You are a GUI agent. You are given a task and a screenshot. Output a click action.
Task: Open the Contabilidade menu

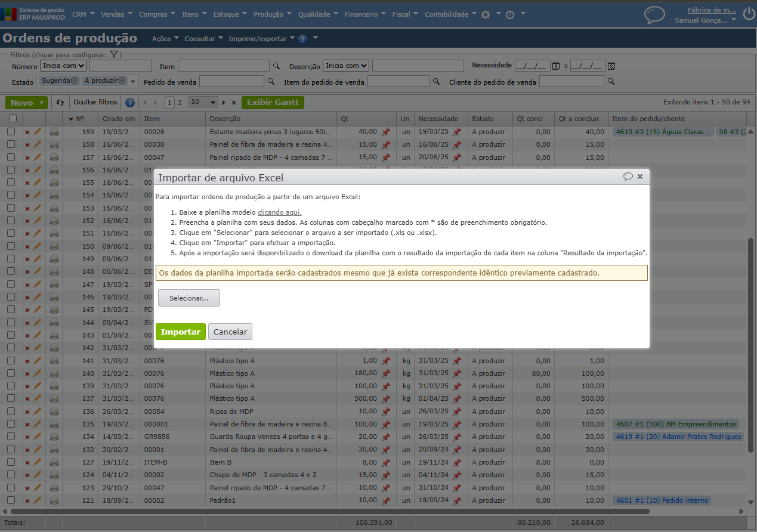[x=450, y=14]
